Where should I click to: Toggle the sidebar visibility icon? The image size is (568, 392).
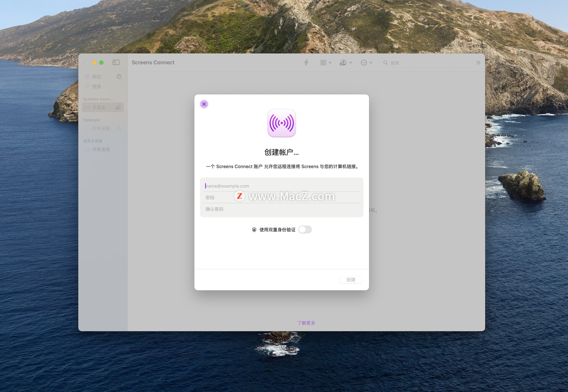point(116,62)
